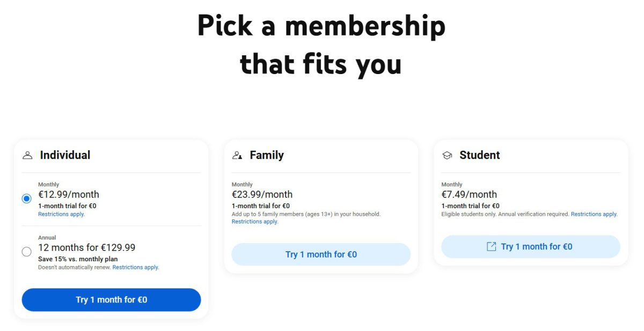This screenshot has height=331, width=644.
Task: Click the external link icon in the Student button
Action: tap(491, 247)
